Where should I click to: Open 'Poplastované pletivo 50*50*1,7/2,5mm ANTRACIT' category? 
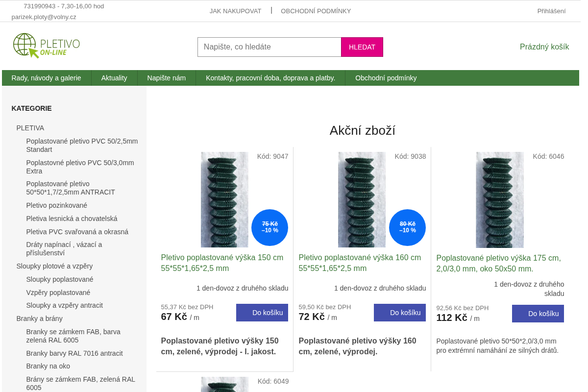coord(71,188)
